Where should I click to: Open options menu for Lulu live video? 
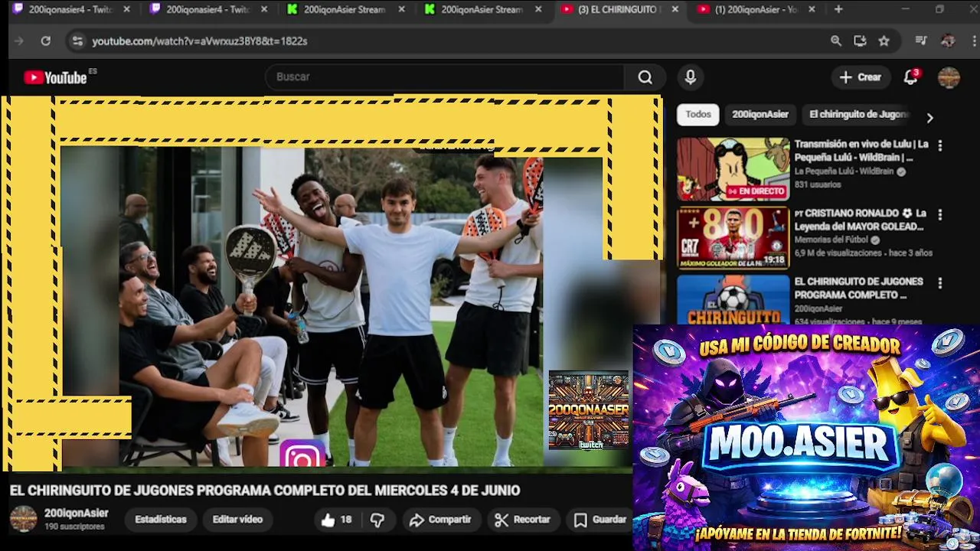point(940,145)
